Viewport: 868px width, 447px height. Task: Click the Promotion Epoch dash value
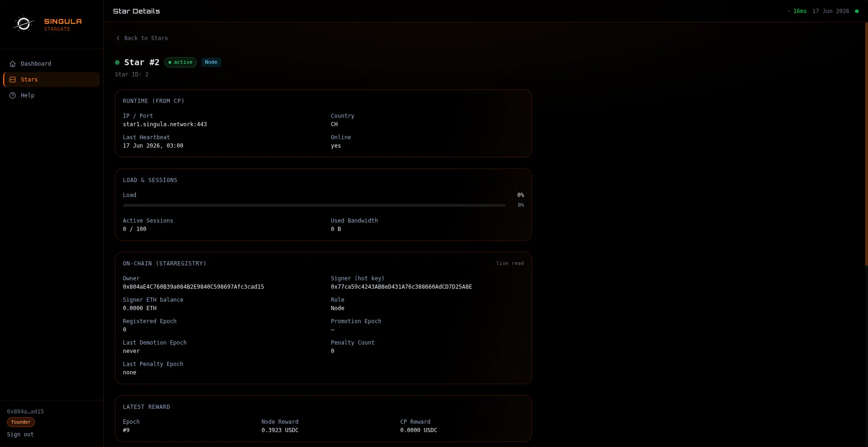click(x=333, y=330)
